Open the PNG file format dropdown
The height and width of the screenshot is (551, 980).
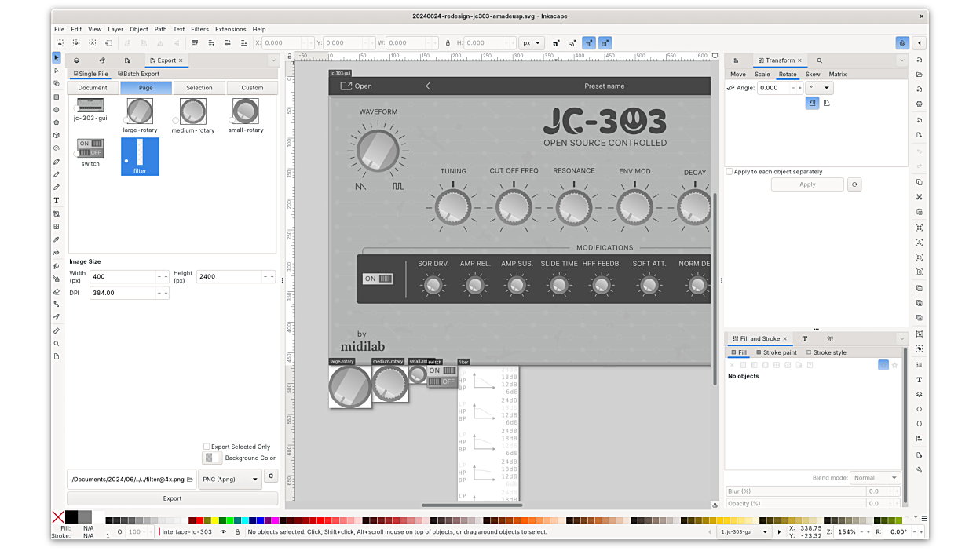230,479
